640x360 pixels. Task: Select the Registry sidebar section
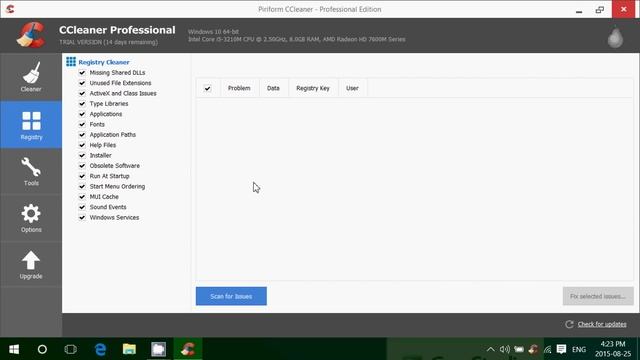(31, 125)
